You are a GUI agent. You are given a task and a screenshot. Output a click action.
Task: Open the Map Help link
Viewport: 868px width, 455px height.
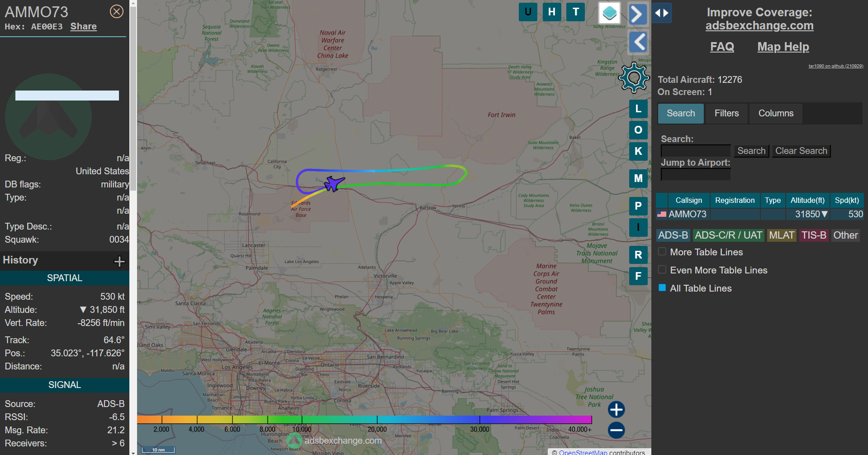tap(783, 47)
